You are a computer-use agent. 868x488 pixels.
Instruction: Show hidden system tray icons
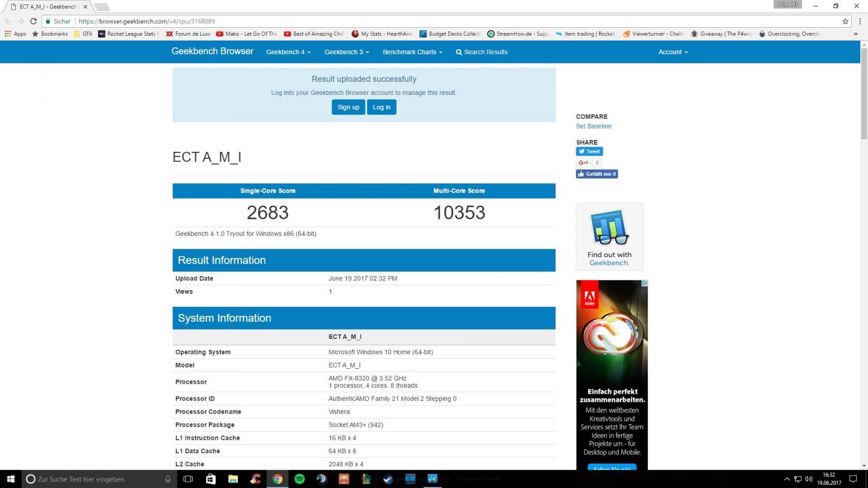point(787,479)
